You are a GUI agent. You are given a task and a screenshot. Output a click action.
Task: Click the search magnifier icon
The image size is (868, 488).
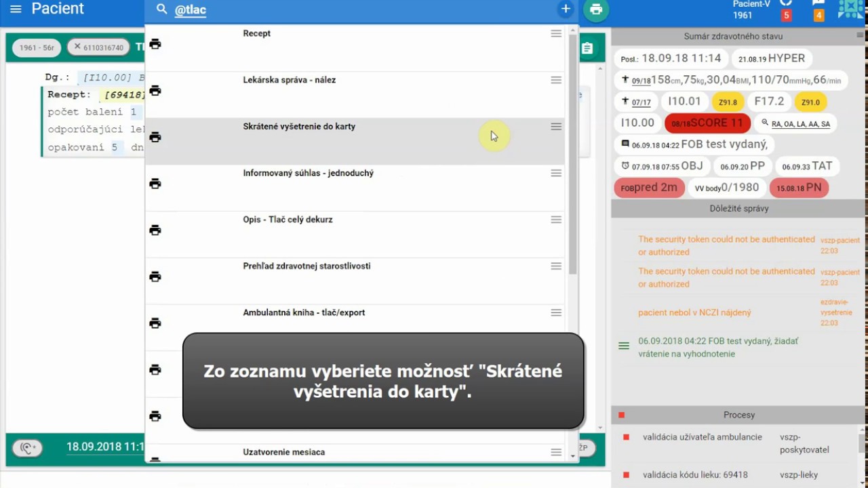(x=161, y=9)
